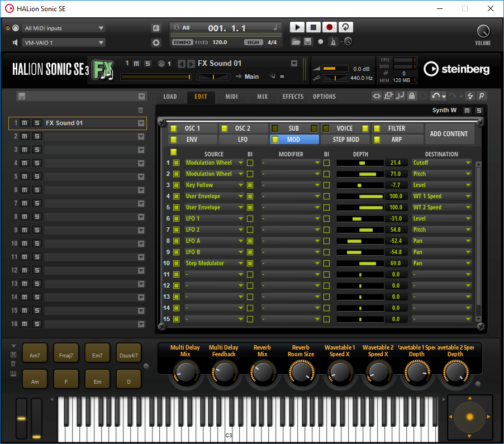The image size is (504, 444).
Task: Click the MIDI Reset lightning icon
Action: (x=469, y=96)
